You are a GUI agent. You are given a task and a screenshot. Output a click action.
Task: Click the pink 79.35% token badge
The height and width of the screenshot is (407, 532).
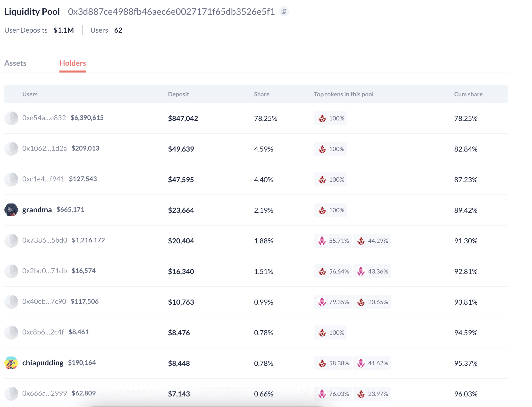pyautogui.click(x=333, y=302)
